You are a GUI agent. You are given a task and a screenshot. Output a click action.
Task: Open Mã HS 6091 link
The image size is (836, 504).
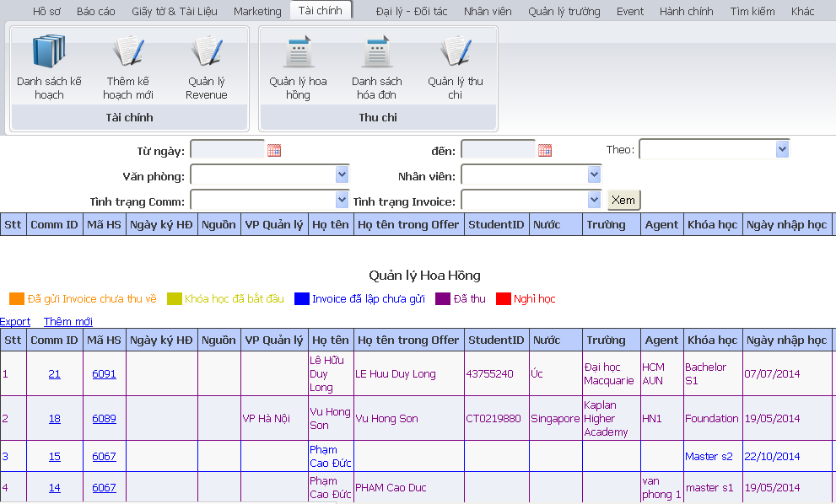click(104, 374)
